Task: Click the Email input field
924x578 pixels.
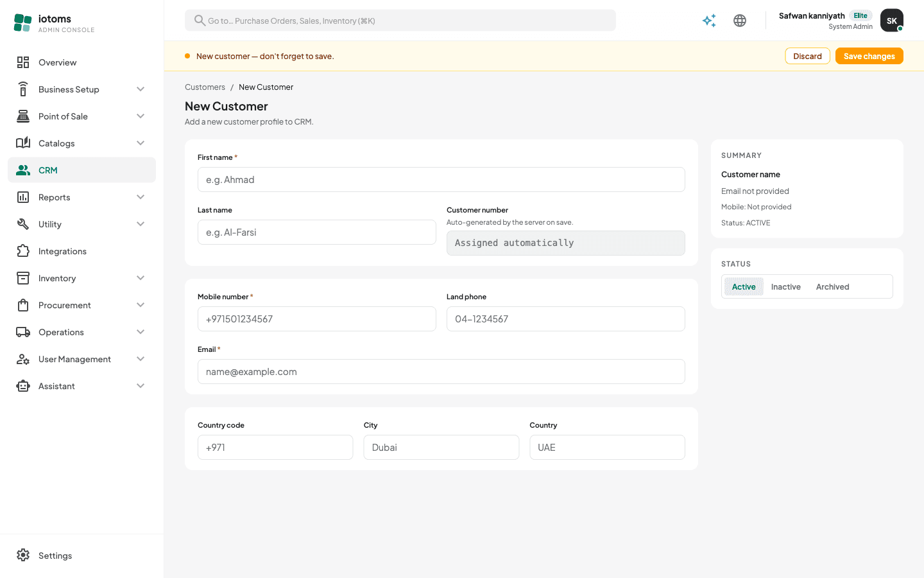Action: (441, 372)
